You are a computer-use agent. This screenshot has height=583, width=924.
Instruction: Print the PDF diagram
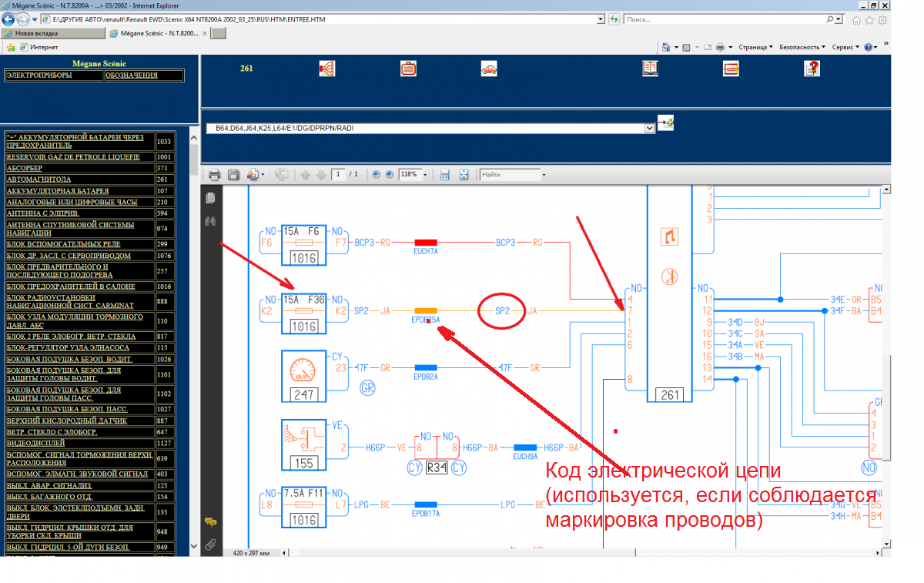click(x=215, y=175)
